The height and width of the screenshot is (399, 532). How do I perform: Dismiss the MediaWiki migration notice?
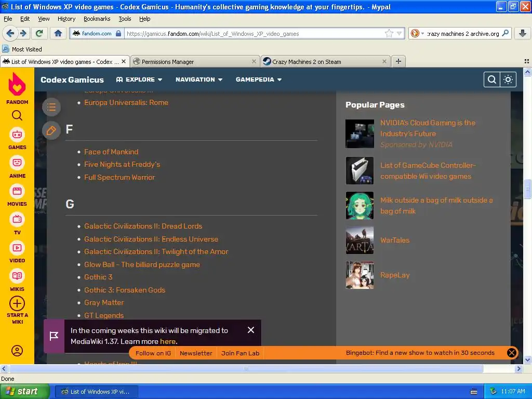(251, 330)
